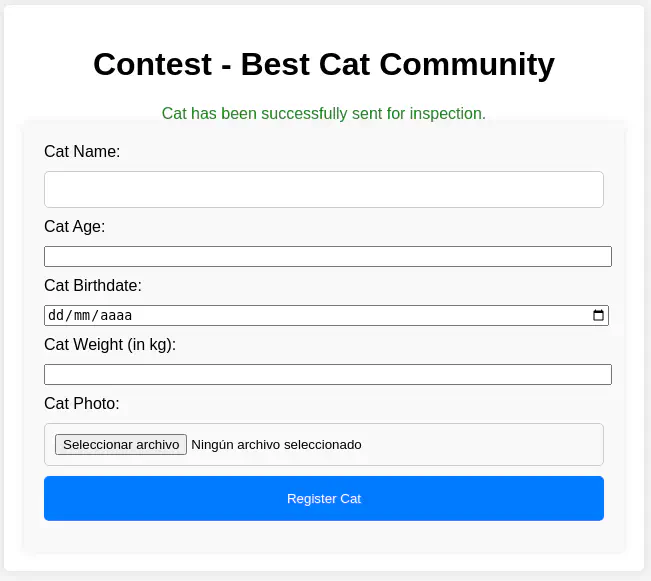Submit the form with Register Cat
This screenshot has height=581, width=651.
[323, 498]
